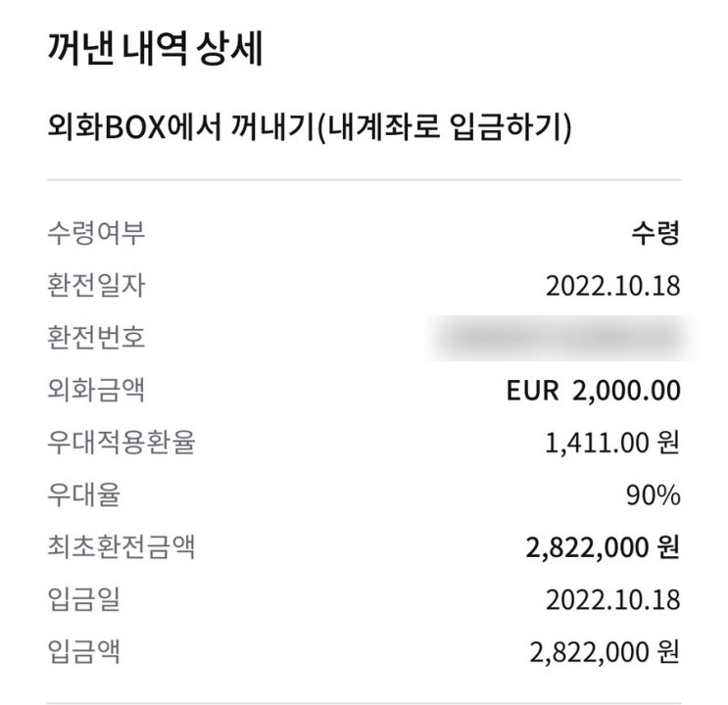Select the bold 2,822,000 원 최초환전금액 value
Image resolution: width=728 pixels, height=705 pixels.
click(x=604, y=547)
